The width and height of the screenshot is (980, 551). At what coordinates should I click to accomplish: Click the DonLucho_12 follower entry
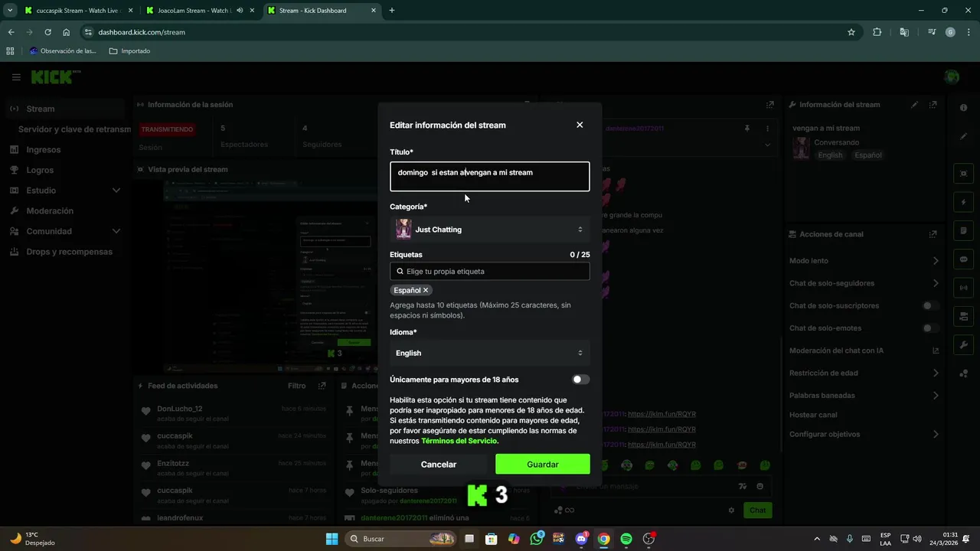click(x=234, y=413)
